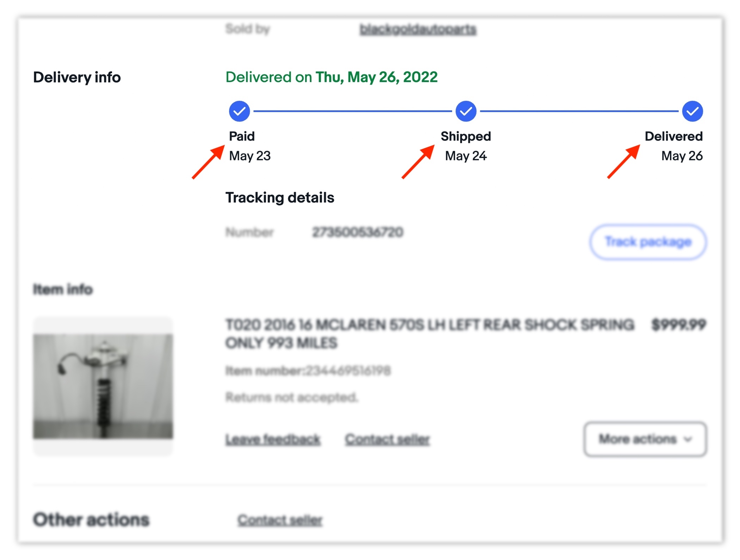The height and width of the screenshot is (560, 740).
Task: Click the green Delivered on Thu, May 26 text
Action: click(331, 77)
